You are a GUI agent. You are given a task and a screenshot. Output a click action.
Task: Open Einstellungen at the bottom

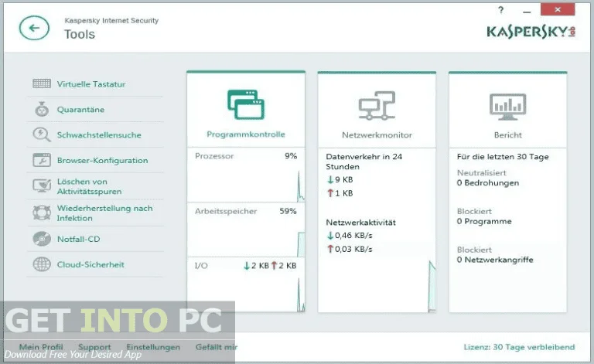pos(153,346)
